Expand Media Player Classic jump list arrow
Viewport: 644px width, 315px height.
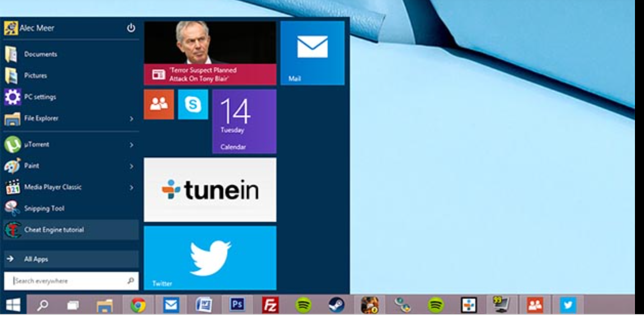click(132, 187)
